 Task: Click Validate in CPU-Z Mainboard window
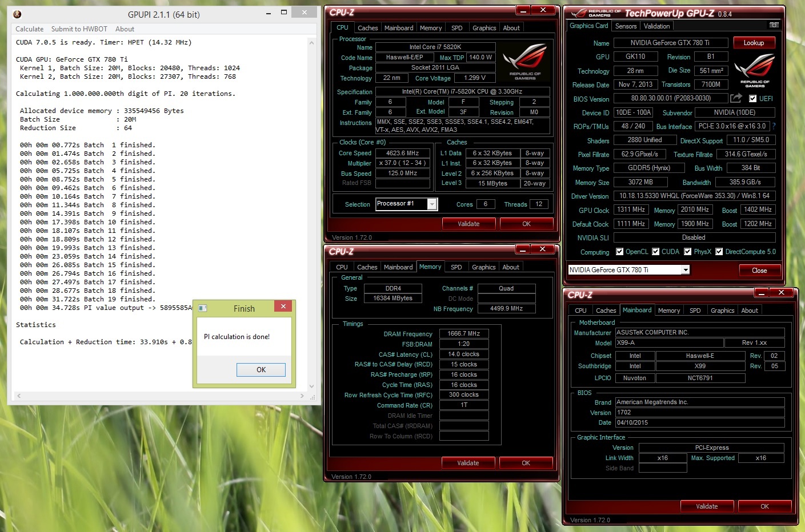(x=707, y=506)
